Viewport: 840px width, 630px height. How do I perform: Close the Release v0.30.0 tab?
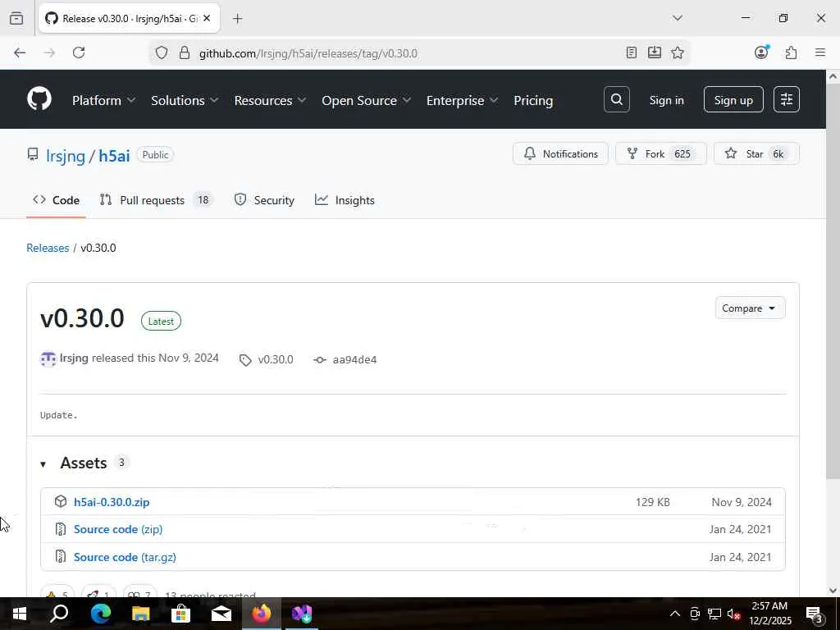pyautogui.click(x=207, y=18)
